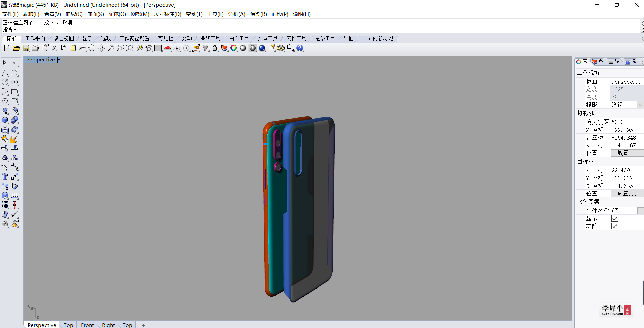
Task: Select the Rectangle tool in sidebar
Action: tap(14, 91)
